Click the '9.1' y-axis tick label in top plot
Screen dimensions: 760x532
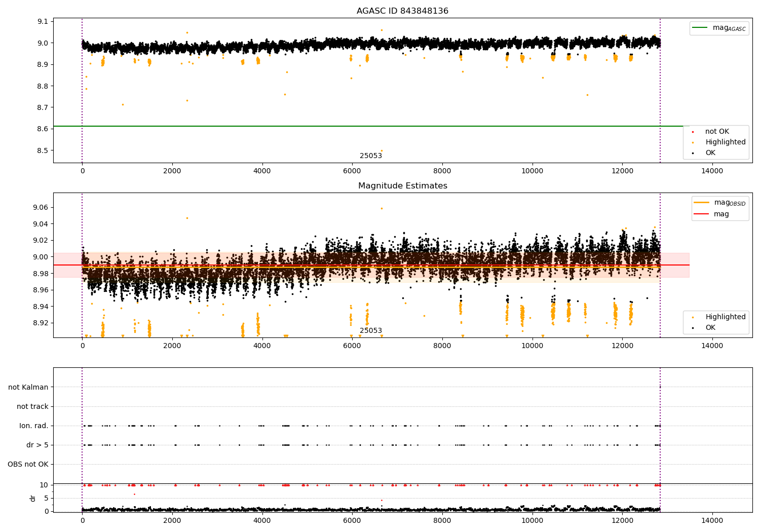coord(43,21)
